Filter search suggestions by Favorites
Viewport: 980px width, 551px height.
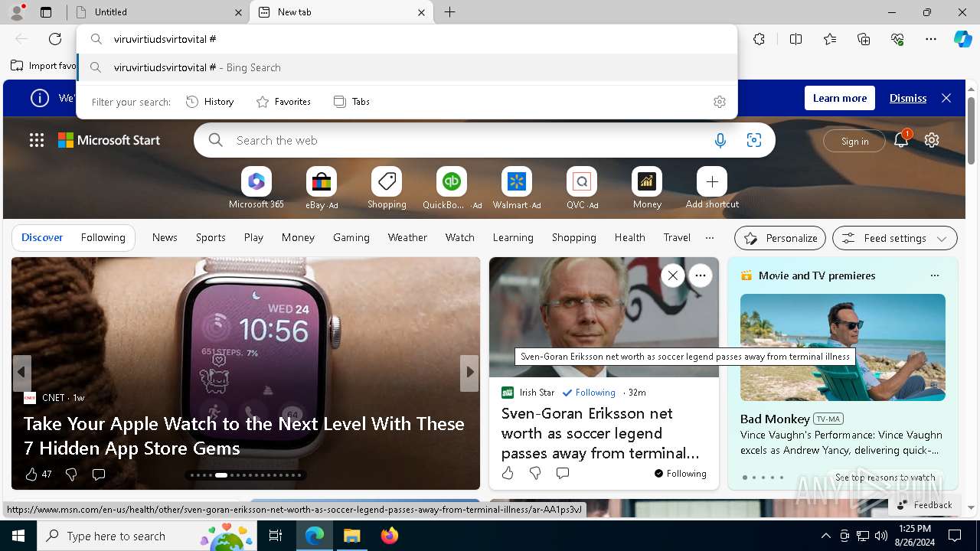pyautogui.click(x=283, y=102)
